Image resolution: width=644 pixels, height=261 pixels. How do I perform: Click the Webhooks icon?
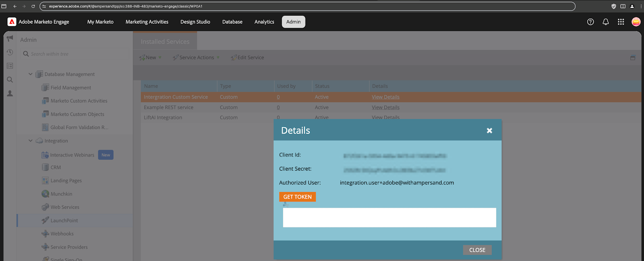coord(45,234)
